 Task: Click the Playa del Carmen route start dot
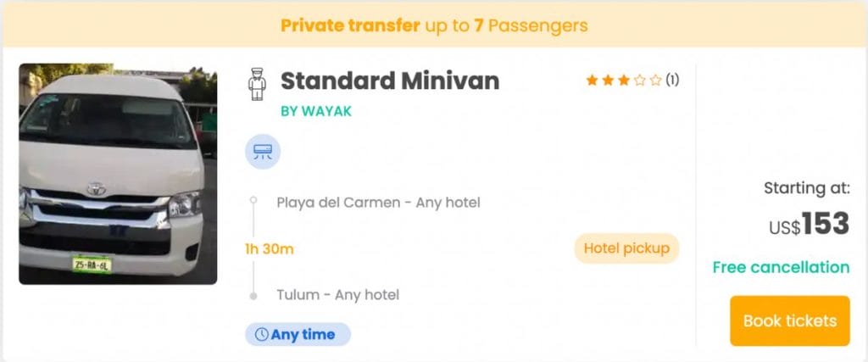[253, 202]
